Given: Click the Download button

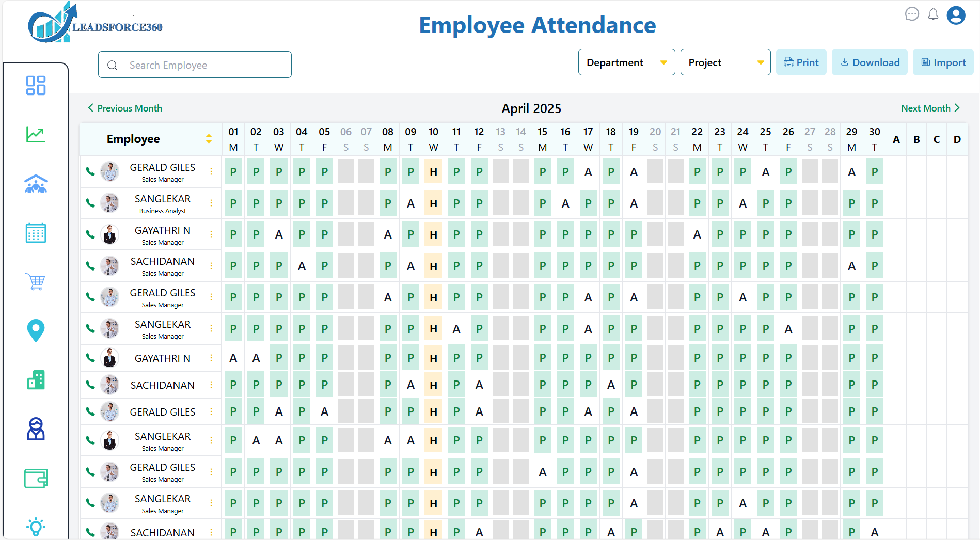Looking at the screenshot, I should click(870, 62).
